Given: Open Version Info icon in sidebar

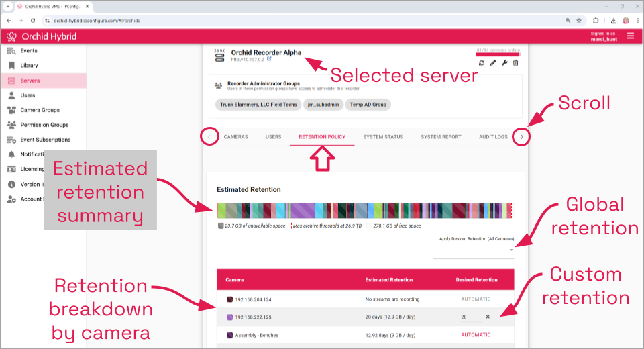Looking at the screenshot, I should 11,184.
